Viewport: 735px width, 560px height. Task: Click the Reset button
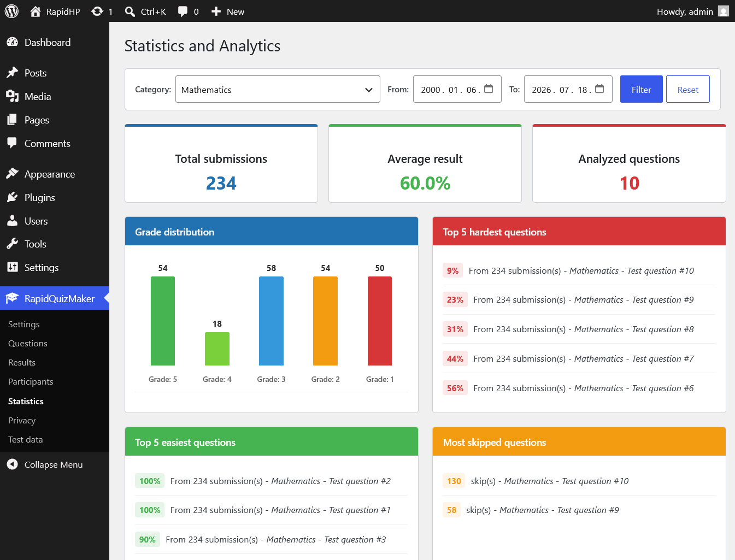tap(688, 89)
